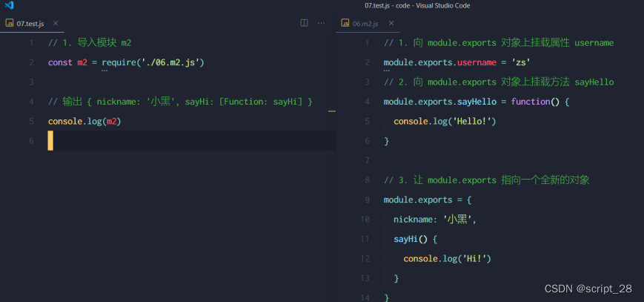Click comment '// 3. 让 module.exports 指向...'
Image resolution: width=644 pixels, height=302 pixels.
(487, 180)
